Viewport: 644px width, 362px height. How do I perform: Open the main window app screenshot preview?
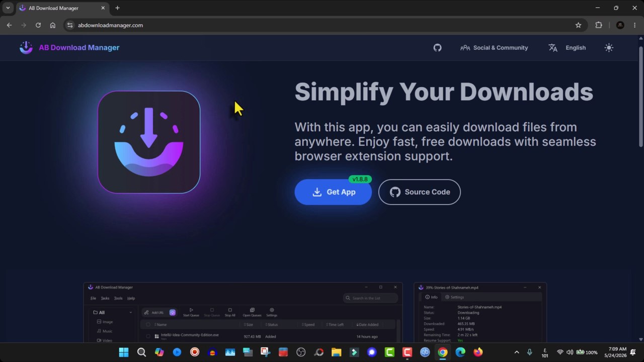pos(243,313)
